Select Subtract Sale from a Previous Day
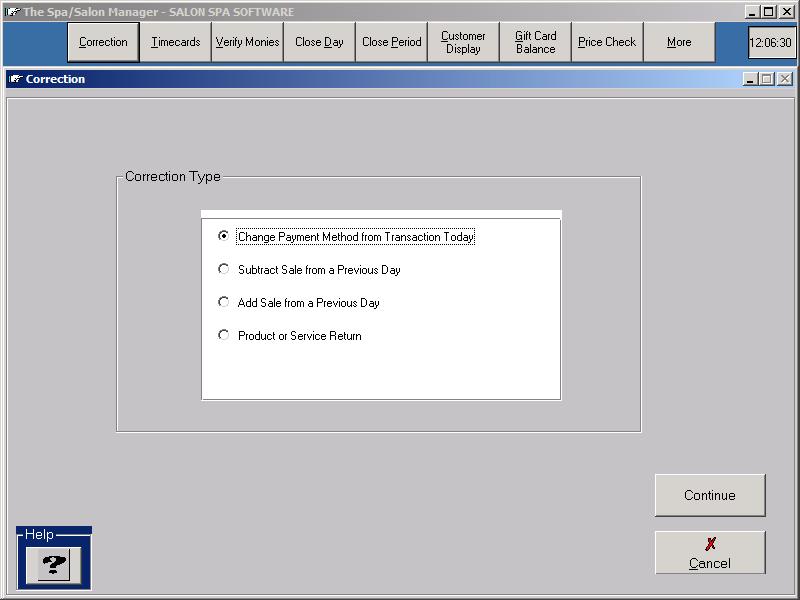 pos(224,270)
